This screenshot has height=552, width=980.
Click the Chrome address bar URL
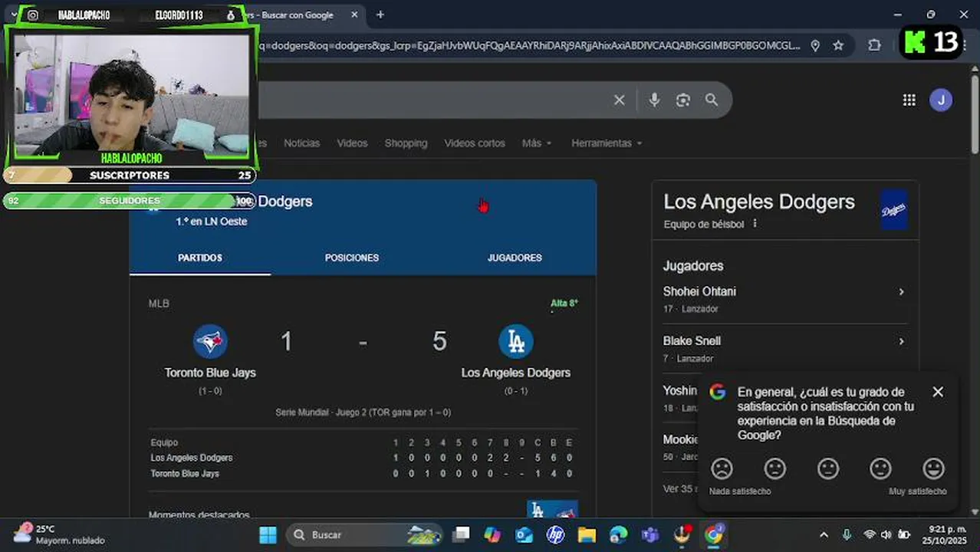[x=529, y=45]
